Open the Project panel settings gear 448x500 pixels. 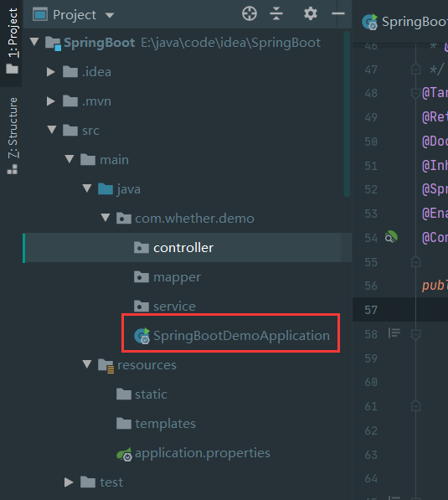[x=311, y=14]
